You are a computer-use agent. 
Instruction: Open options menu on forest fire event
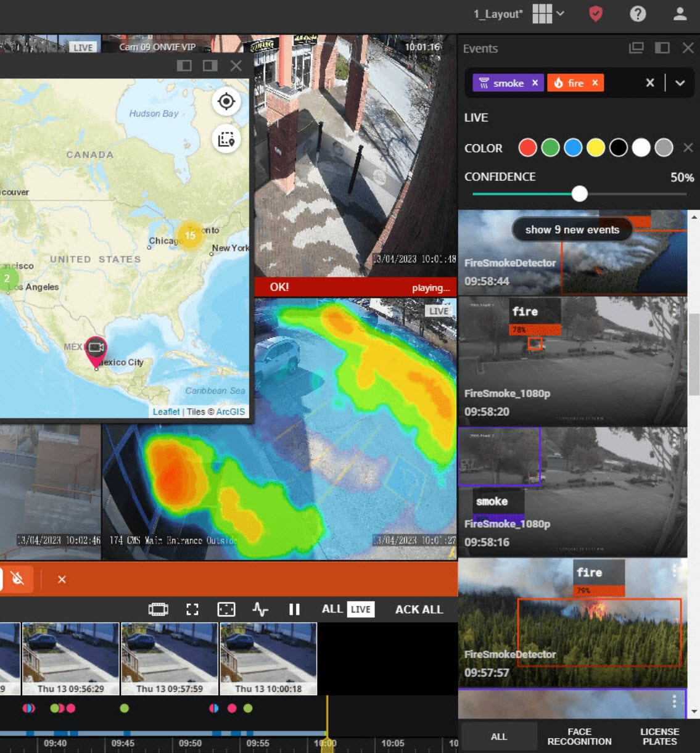(x=675, y=572)
